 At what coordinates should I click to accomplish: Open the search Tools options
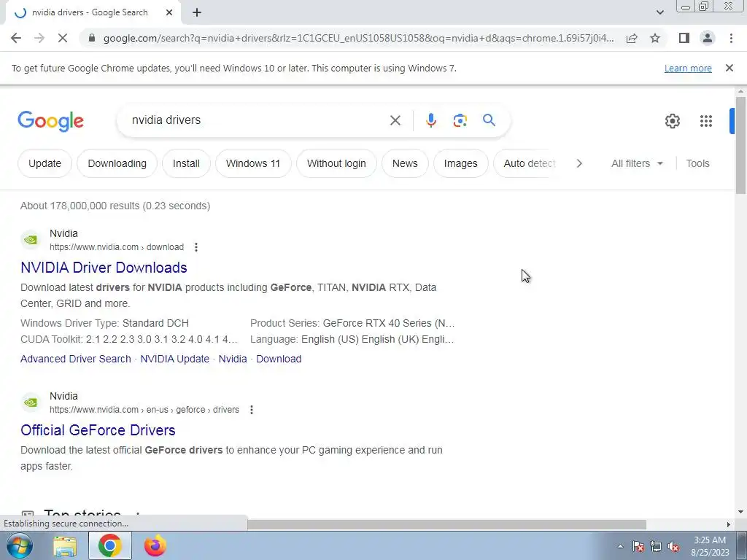click(x=697, y=163)
